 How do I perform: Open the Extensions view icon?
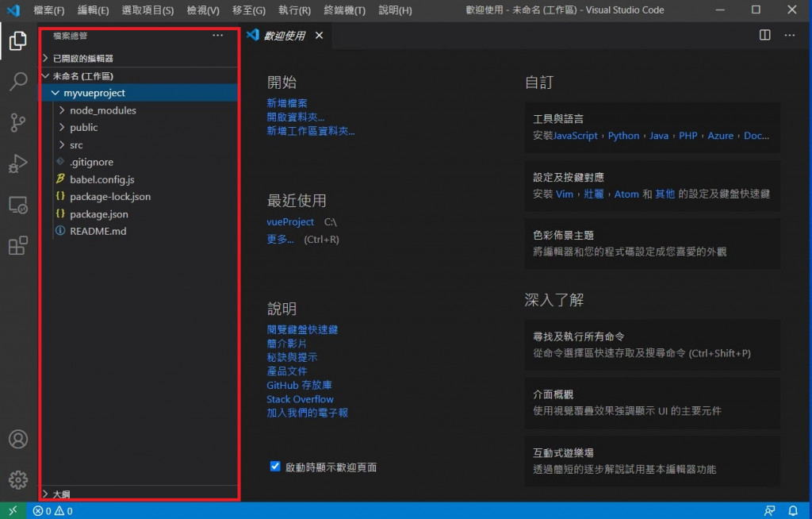pos(18,246)
